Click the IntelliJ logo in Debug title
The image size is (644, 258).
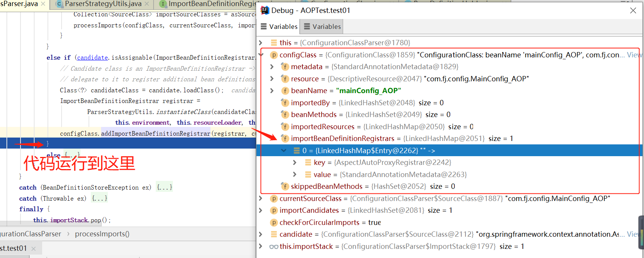[265, 10]
